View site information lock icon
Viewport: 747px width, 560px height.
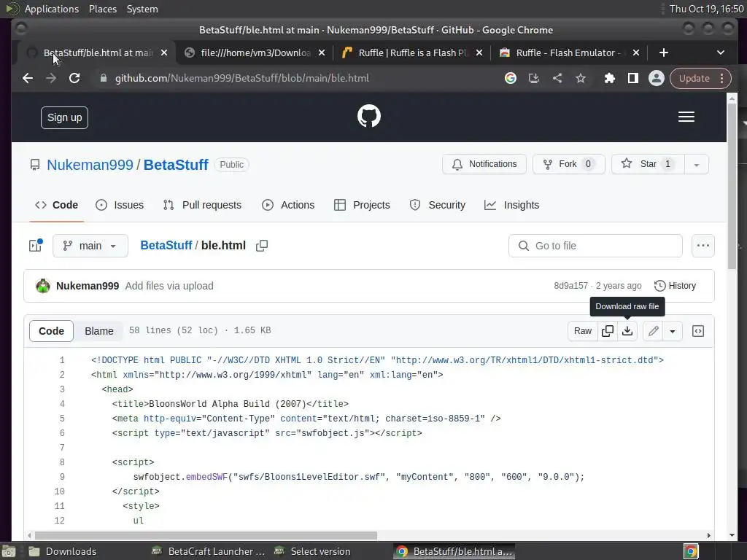(x=104, y=78)
